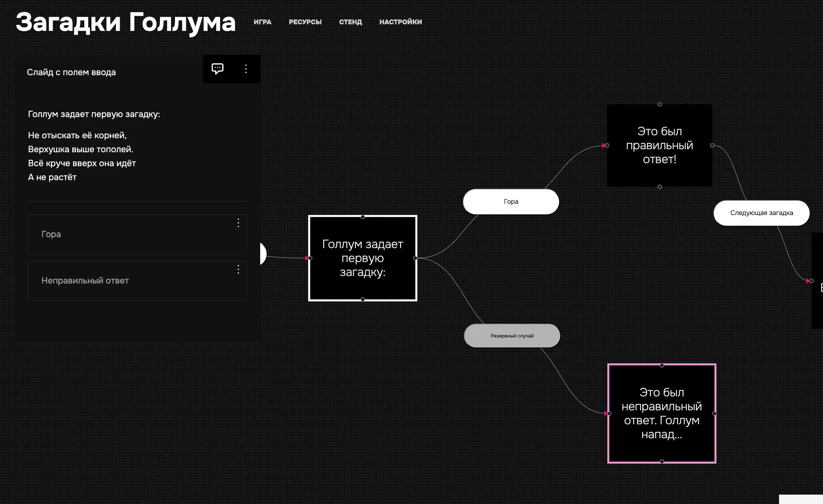This screenshot has width=823, height=504.
Task: Click right output port of неправильный ответ node
Action: (714, 414)
